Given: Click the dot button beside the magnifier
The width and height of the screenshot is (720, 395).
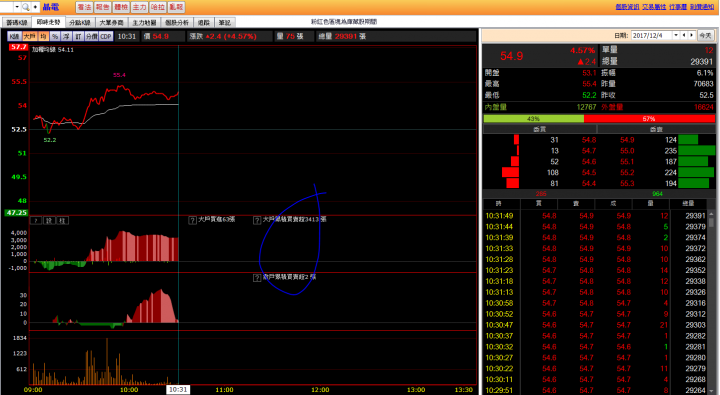Looking at the screenshot, I should tap(35, 7).
